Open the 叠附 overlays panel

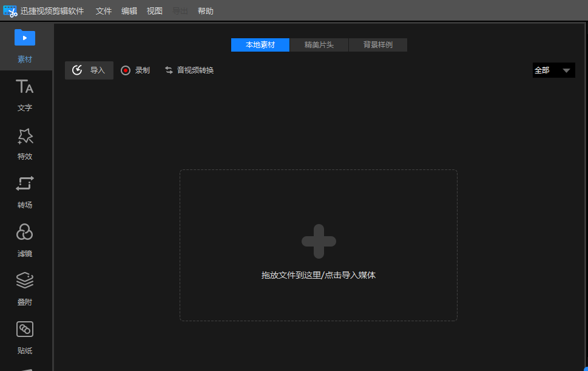pos(25,289)
